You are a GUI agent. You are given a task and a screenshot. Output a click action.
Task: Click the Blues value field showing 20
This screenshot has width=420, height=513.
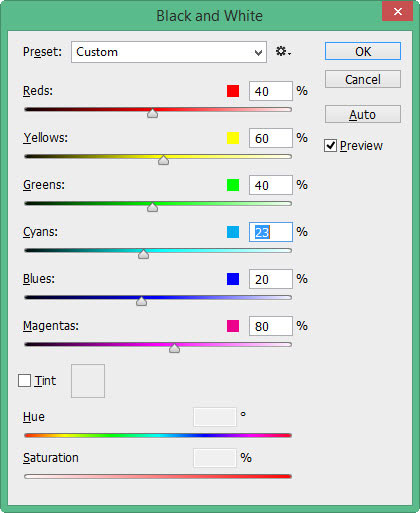pos(271,279)
